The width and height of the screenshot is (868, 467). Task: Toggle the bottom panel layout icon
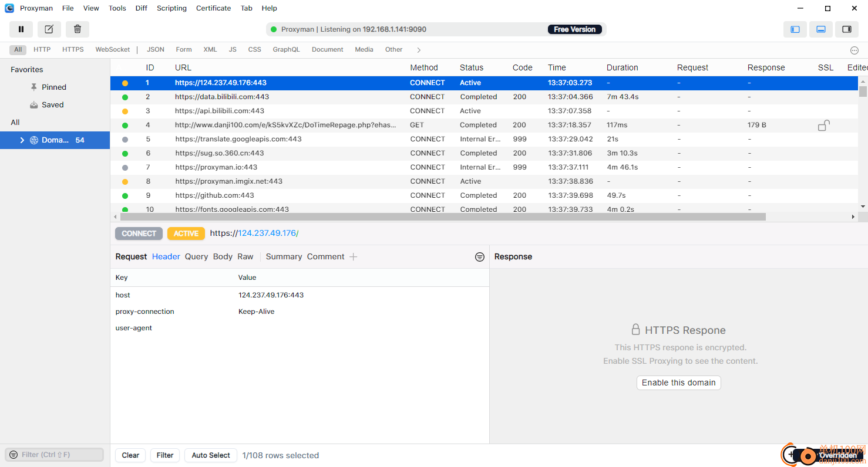[821, 29]
